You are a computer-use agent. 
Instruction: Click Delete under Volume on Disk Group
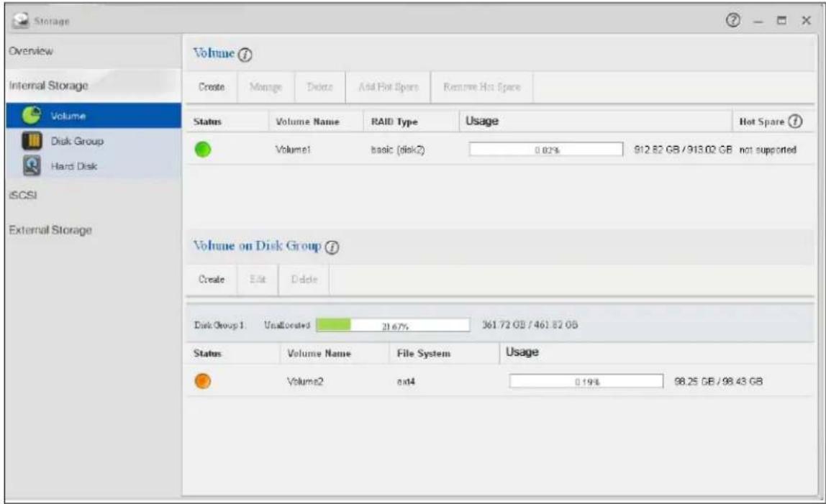[304, 279]
